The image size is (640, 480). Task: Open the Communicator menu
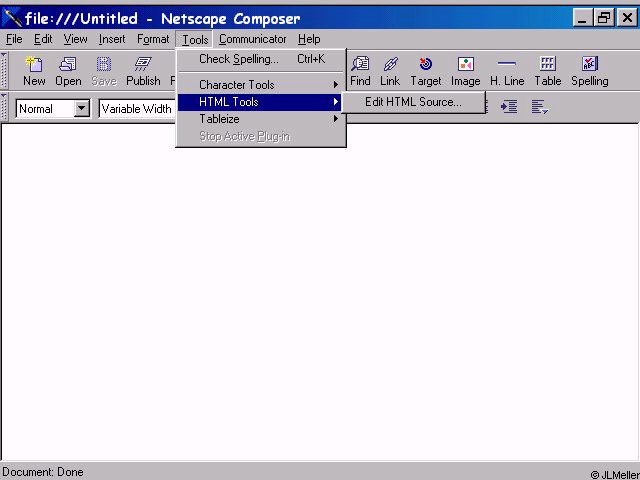click(x=253, y=39)
